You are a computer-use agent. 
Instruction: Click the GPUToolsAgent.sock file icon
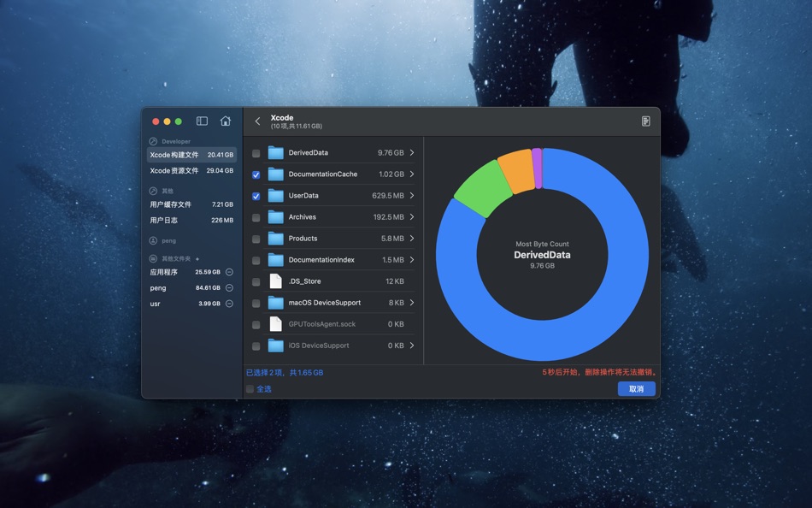pyautogui.click(x=275, y=324)
